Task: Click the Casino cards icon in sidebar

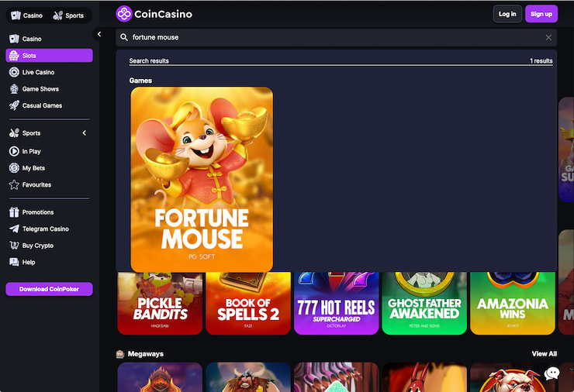Action: 14,39
